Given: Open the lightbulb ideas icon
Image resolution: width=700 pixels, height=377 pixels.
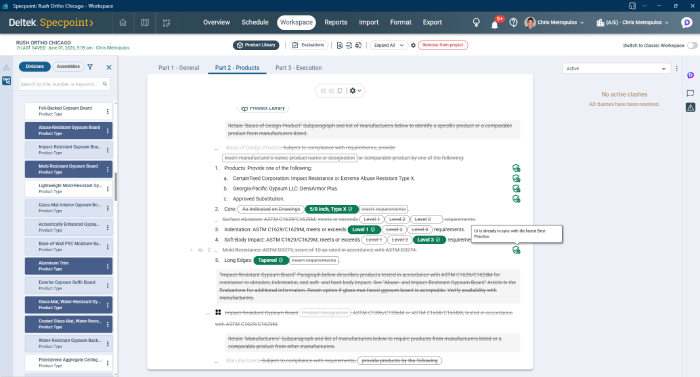Looking at the screenshot, I should [x=476, y=23].
